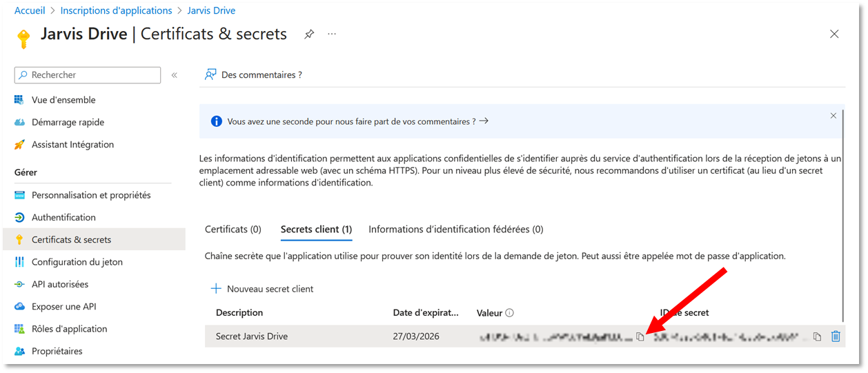Screen dimensions: 868x373
Task: Switch to Certificats (0) tab
Action: click(233, 229)
